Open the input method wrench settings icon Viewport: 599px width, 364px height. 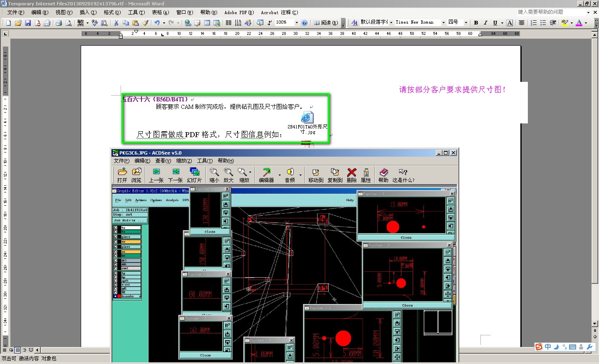[590, 347]
